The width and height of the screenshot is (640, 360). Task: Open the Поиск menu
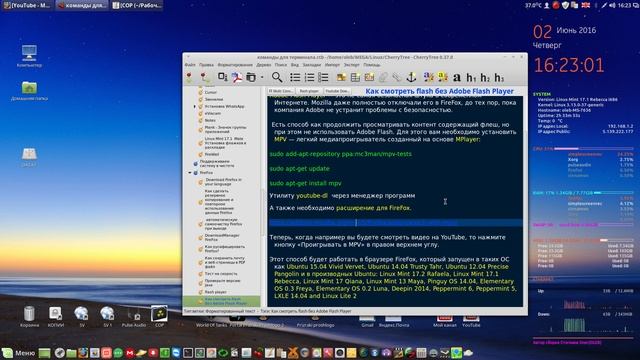281,65
